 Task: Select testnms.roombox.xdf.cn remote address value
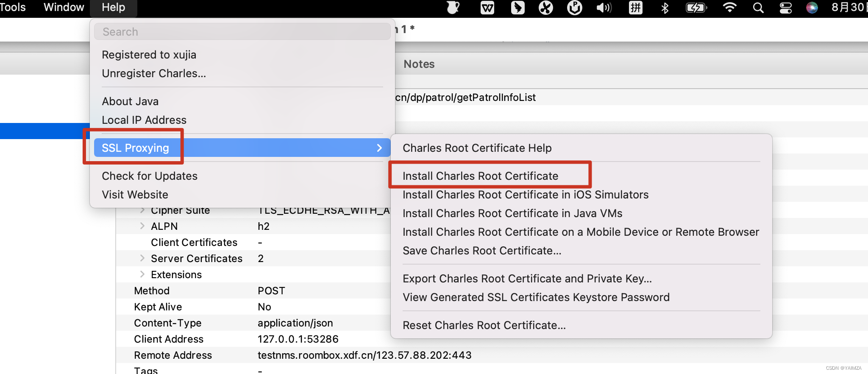pyautogui.click(x=364, y=355)
